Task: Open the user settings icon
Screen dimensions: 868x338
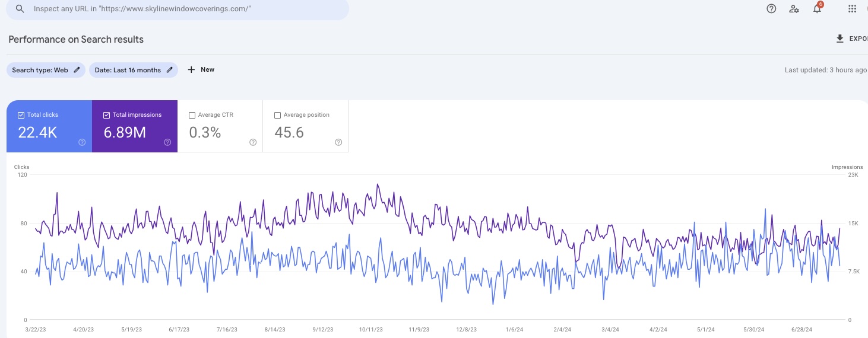Action: [794, 9]
